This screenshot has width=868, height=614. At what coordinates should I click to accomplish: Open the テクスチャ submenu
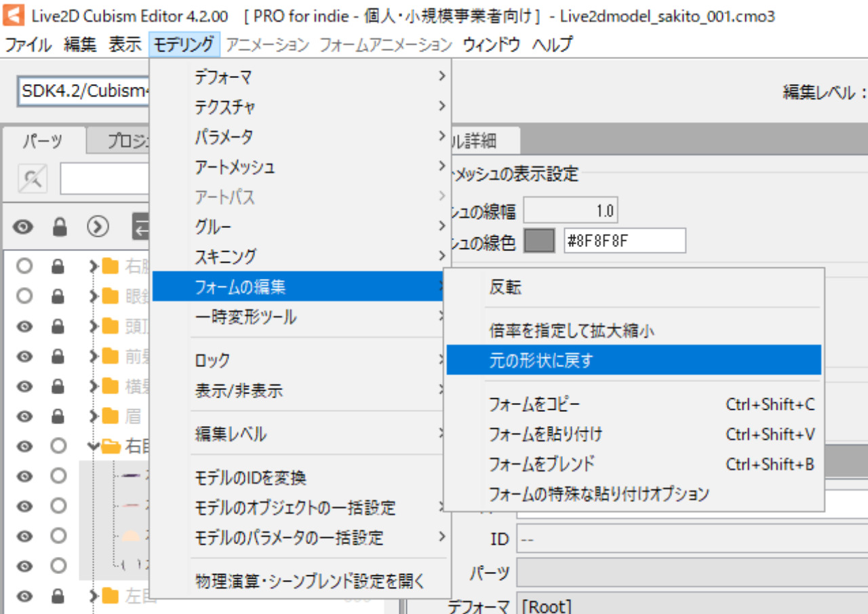click(300, 107)
